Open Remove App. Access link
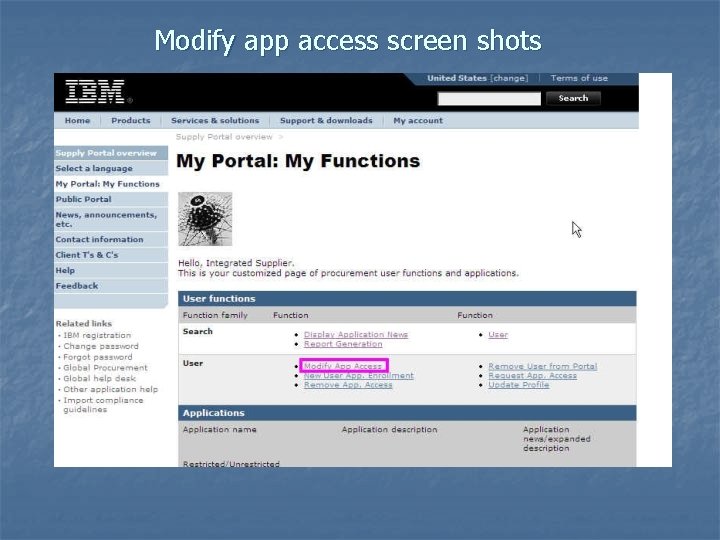The width and height of the screenshot is (720, 540). [x=348, y=385]
